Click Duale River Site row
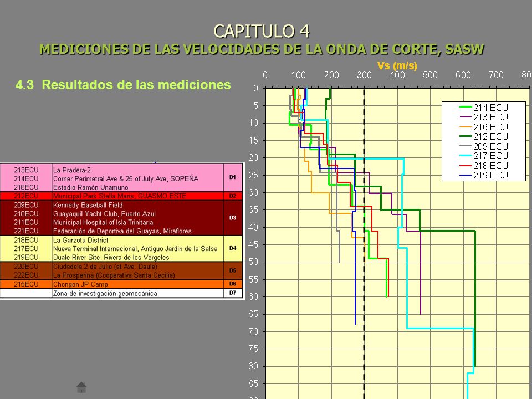532x399 pixels. (x=111, y=257)
